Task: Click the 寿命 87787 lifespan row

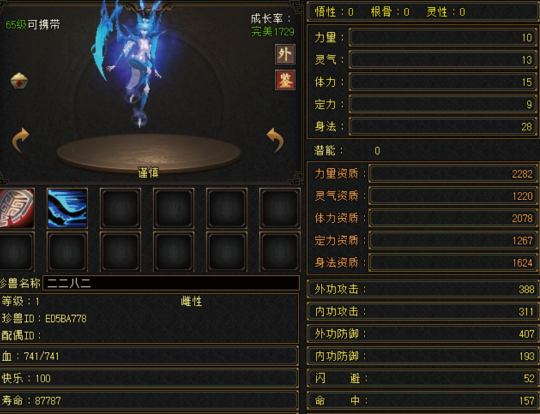Action: 149,400
